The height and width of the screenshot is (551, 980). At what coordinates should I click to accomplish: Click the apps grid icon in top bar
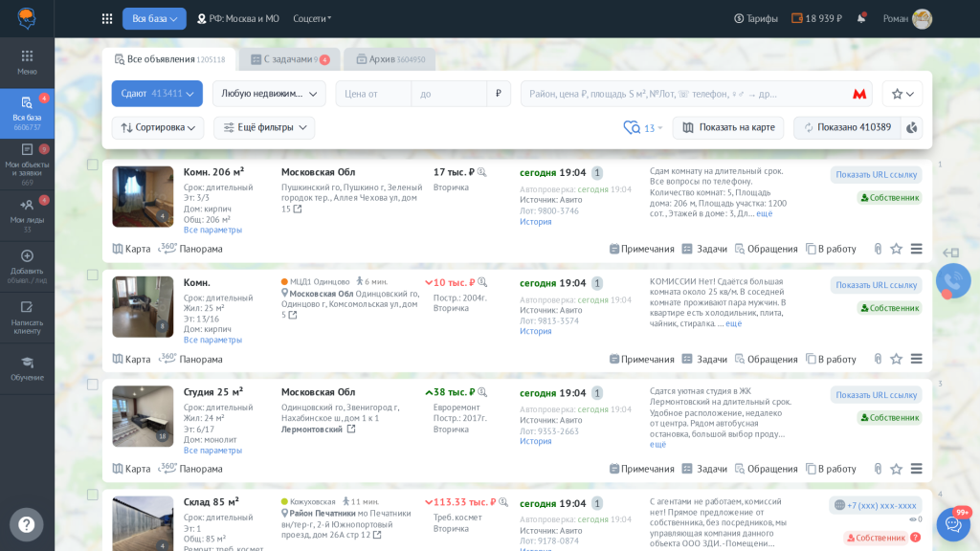click(x=106, y=17)
